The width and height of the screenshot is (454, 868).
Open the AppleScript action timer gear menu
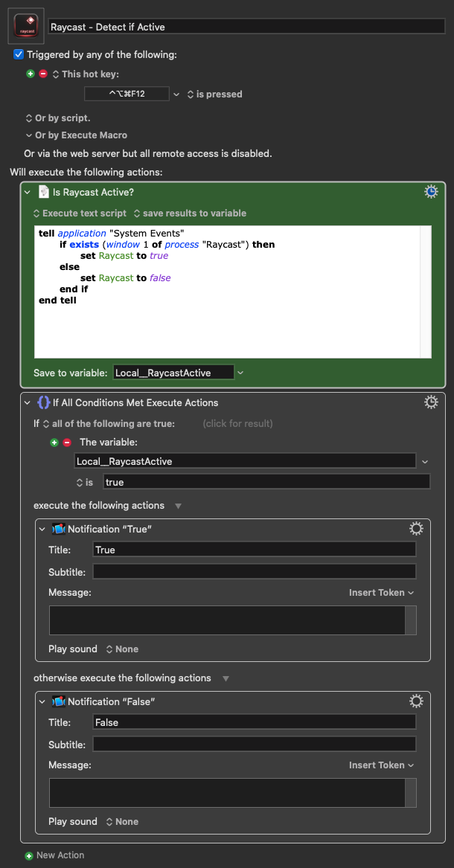[431, 192]
